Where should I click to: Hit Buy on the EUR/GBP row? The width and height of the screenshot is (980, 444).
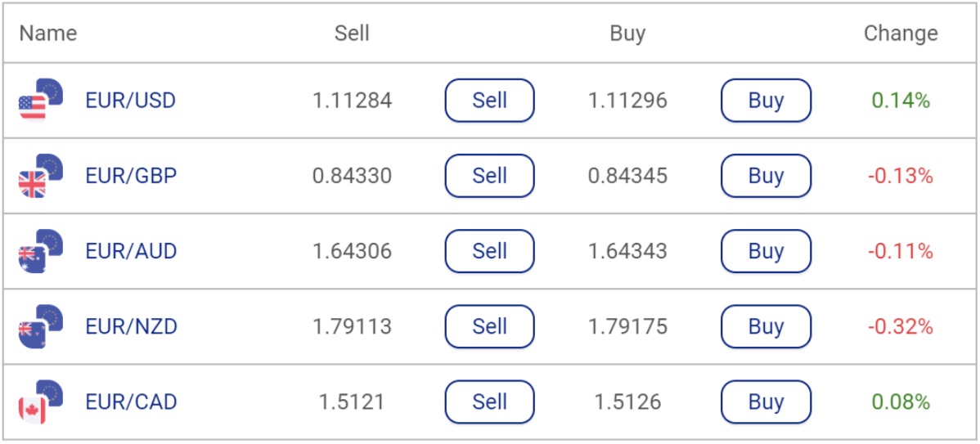[766, 176]
